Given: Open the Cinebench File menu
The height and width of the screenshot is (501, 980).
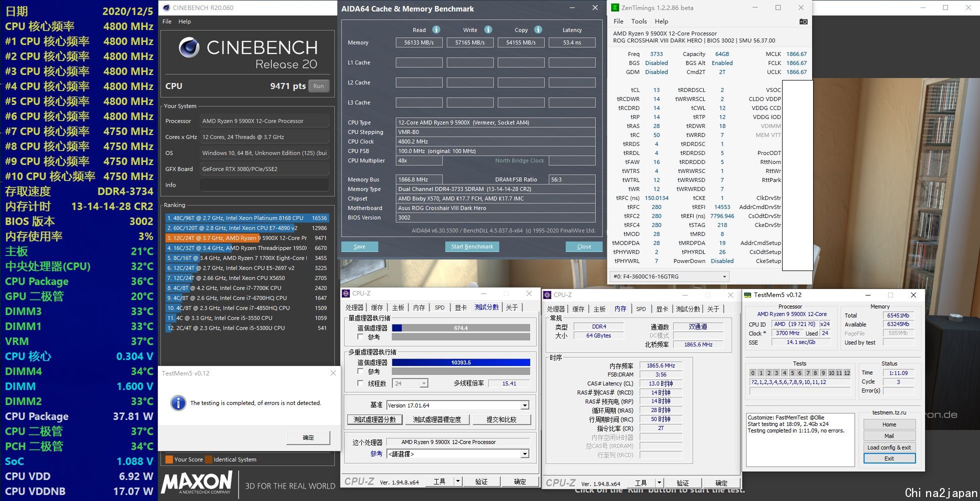Looking at the screenshot, I should (x=167, y=21).
